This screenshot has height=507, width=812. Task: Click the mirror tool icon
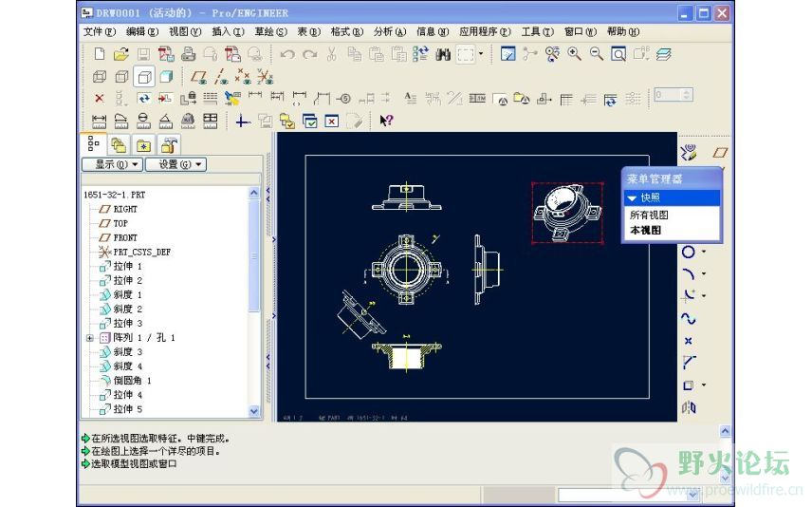(x=689, y=407)
